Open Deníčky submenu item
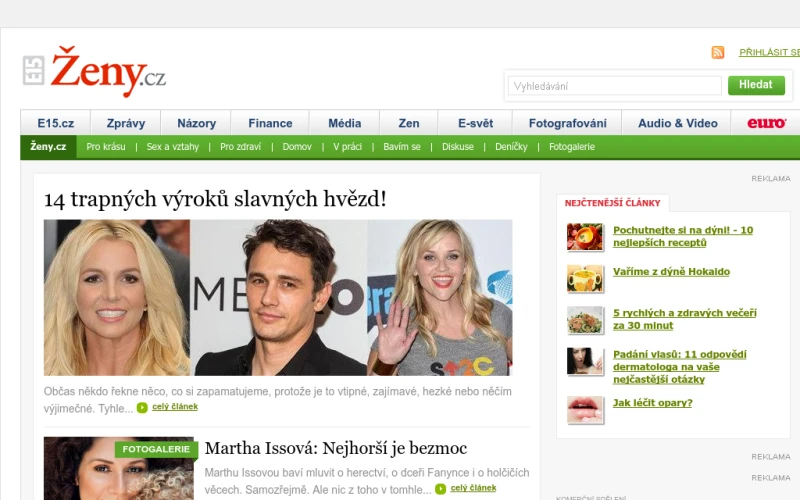The width and height of the screenshot is (800, 500). point(511,147)
